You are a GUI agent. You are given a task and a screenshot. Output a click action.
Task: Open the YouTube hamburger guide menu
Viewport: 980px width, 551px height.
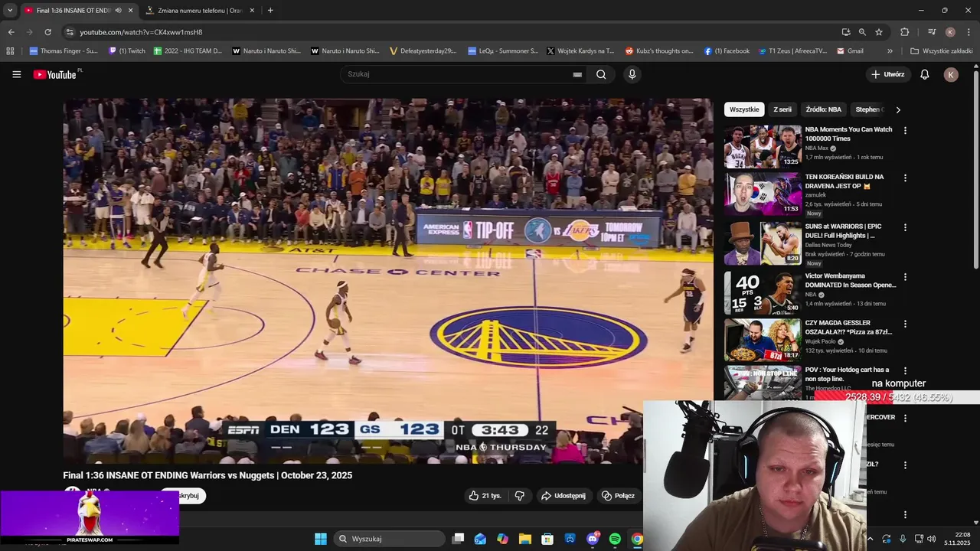pos(16,74)
